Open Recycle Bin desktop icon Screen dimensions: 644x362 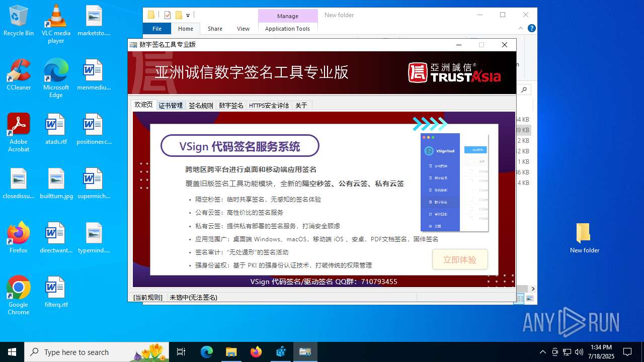19,21
